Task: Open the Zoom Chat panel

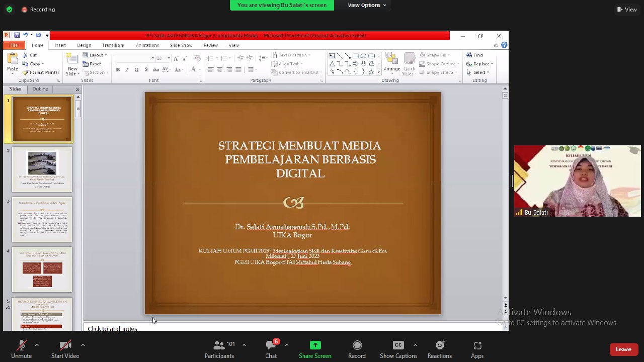Action: tap(271, 349)
